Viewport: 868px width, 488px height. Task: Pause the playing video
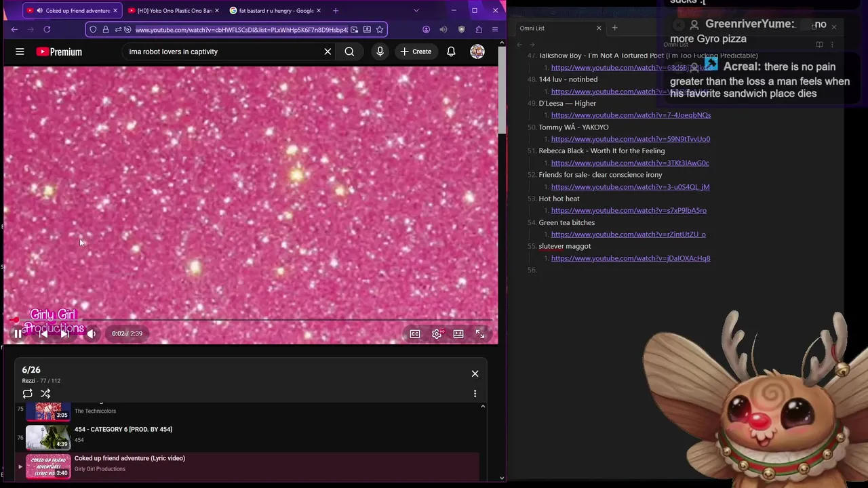tap(18, 333)
